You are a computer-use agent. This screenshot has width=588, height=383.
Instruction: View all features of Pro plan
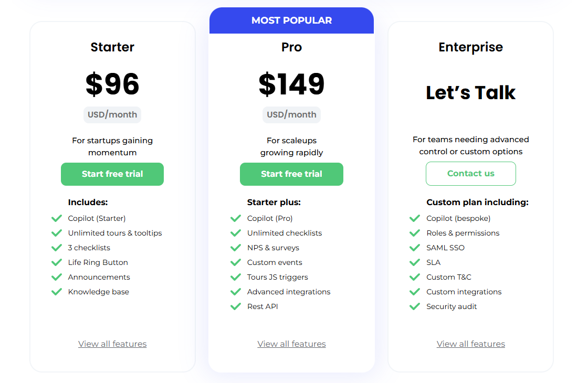[x=291, y=344]
